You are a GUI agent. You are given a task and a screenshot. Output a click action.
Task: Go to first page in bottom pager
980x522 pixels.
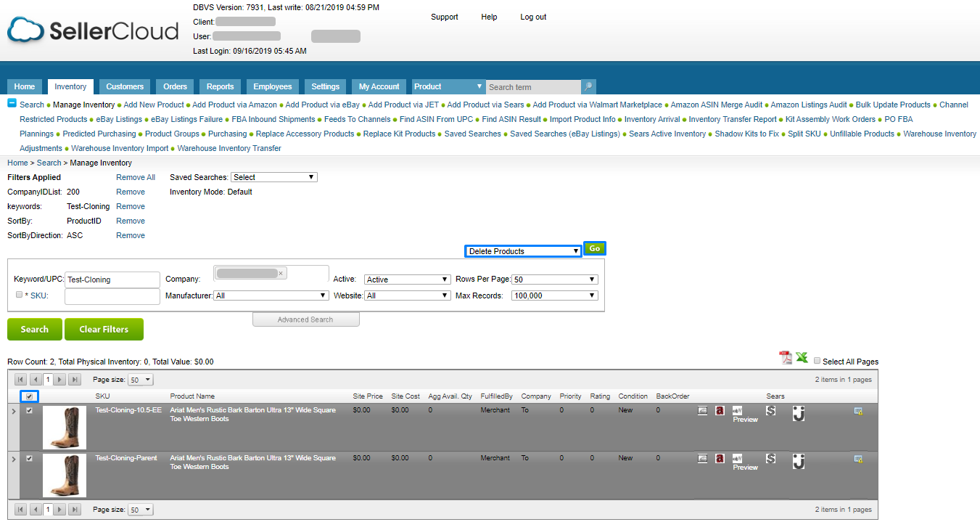(x=20, y=510)
